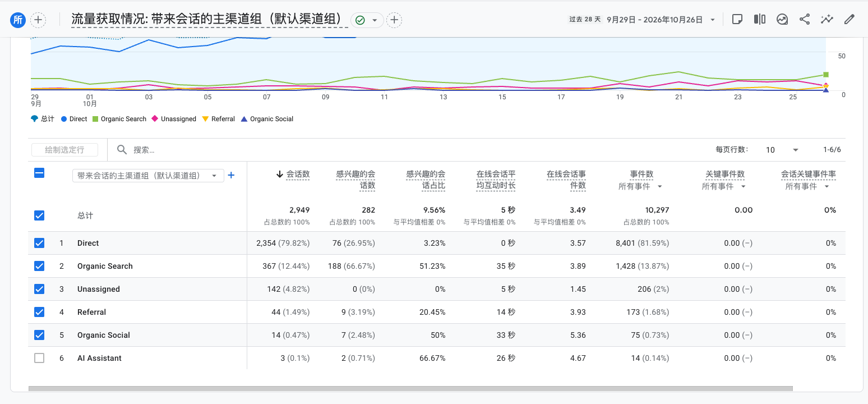
Task: Uncheck the 总计 row checkbox
Action: (x=39, y=215)
